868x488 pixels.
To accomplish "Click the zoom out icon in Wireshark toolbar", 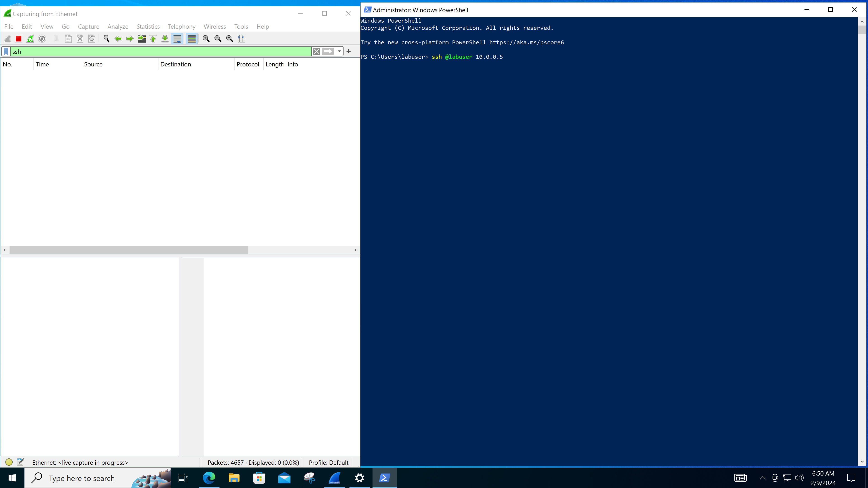I will [x=218, y=38].
